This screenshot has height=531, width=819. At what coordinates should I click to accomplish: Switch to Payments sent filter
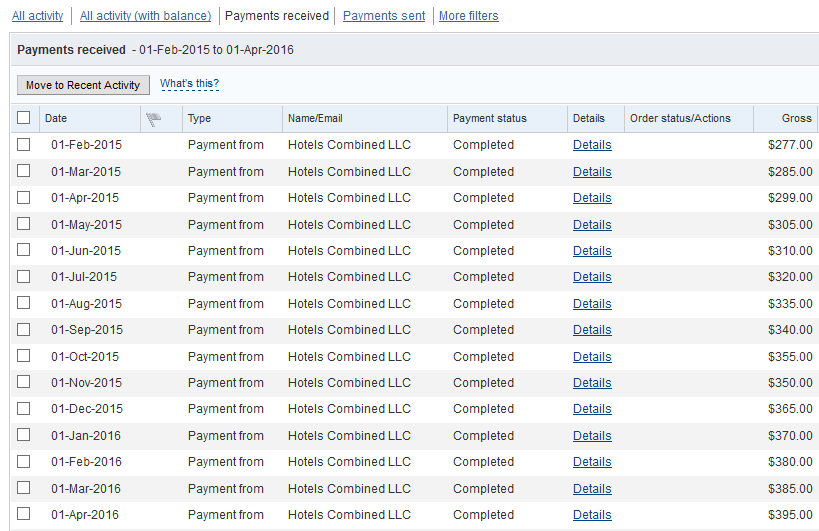(x=384, y=16)
